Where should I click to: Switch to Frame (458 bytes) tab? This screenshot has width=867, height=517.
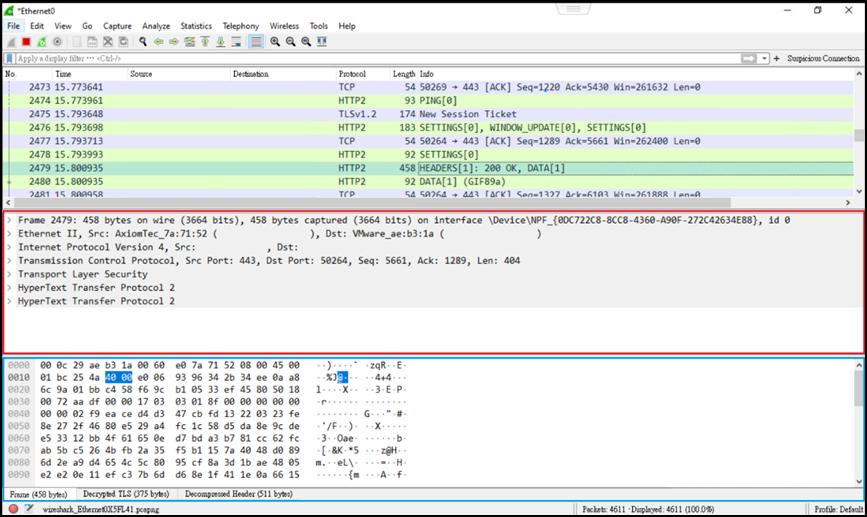tap(38, 494)
